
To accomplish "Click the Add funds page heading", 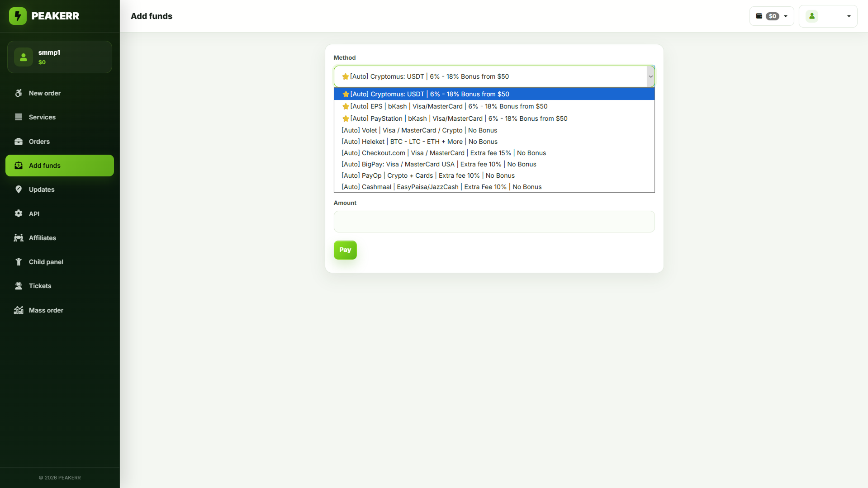I will (152, 16).
